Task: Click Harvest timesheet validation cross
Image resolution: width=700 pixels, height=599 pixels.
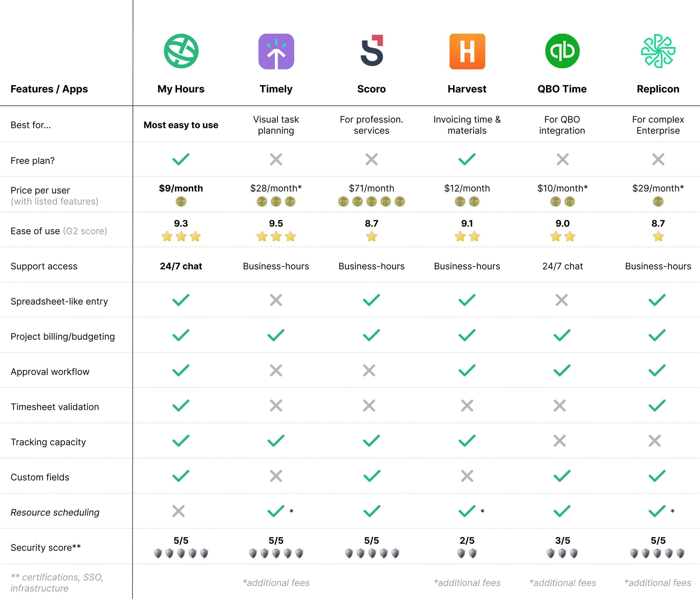Action: [467, 406]
